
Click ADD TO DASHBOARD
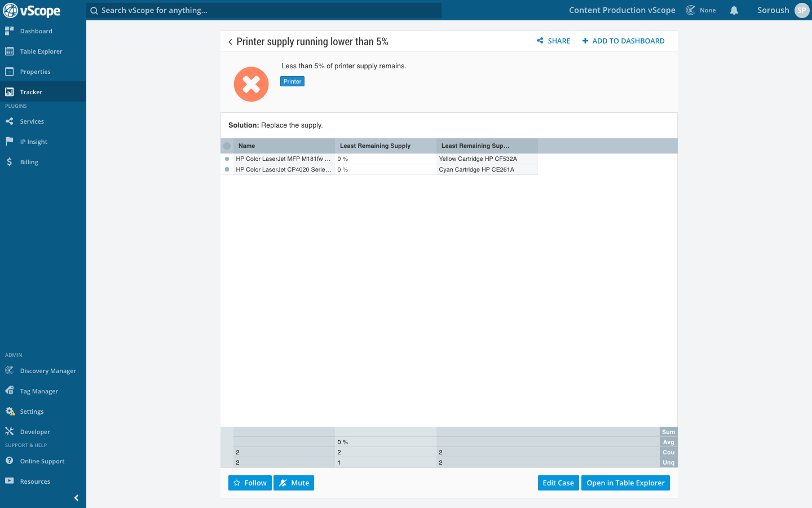[623, 41]
